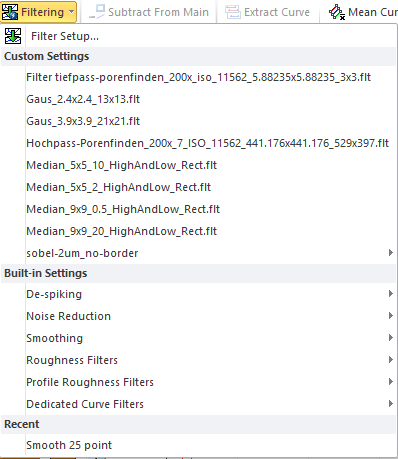Image resolution: width=398 pixels, height=459 pixels.
Task: Click the Filtering toolbar icon
Action: point(10,12)
